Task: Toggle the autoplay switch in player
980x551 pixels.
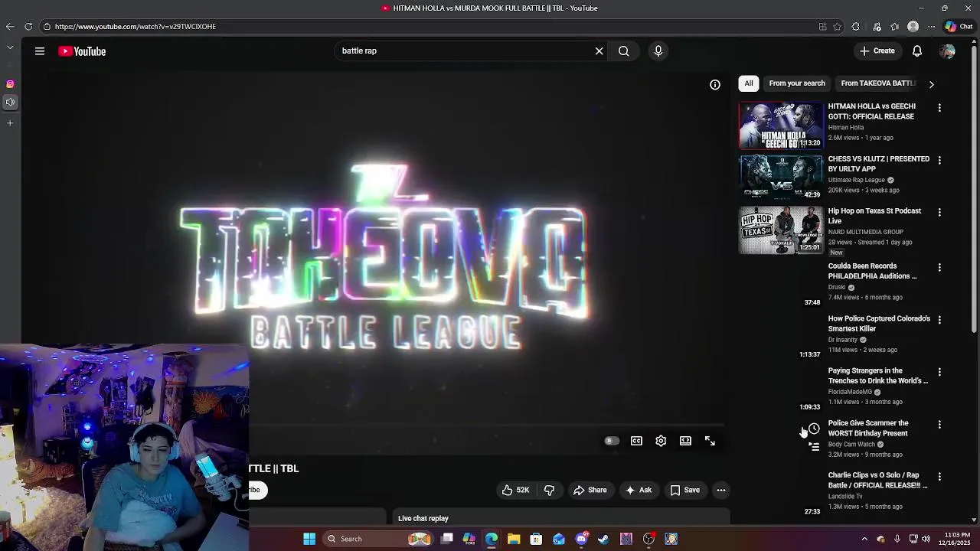Action: pos(611,441)
